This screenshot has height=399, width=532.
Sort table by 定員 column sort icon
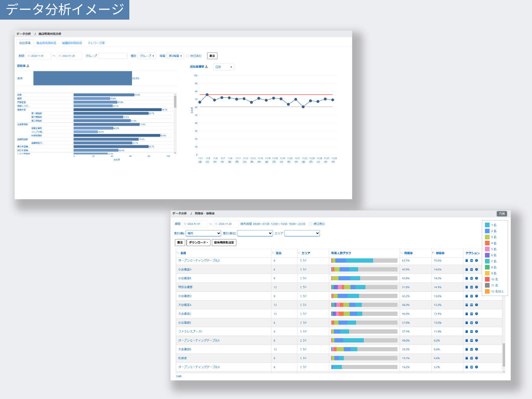pos(273,253)
